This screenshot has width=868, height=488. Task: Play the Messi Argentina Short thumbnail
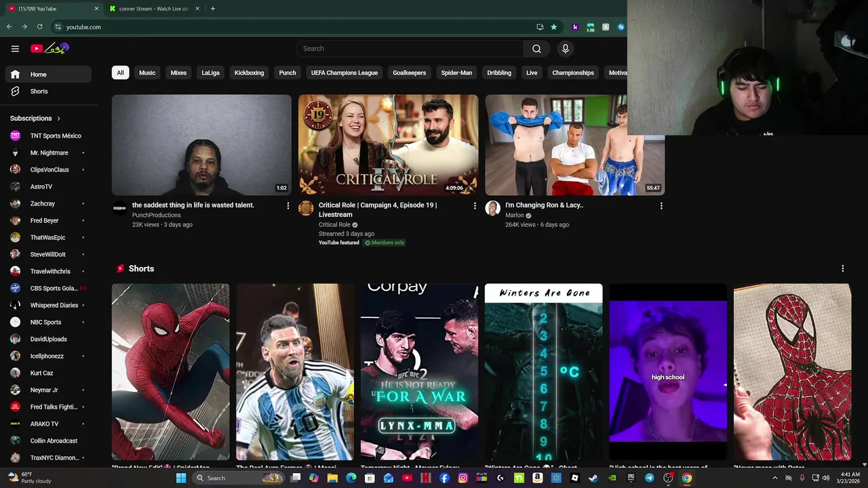(x=295, y=372)
